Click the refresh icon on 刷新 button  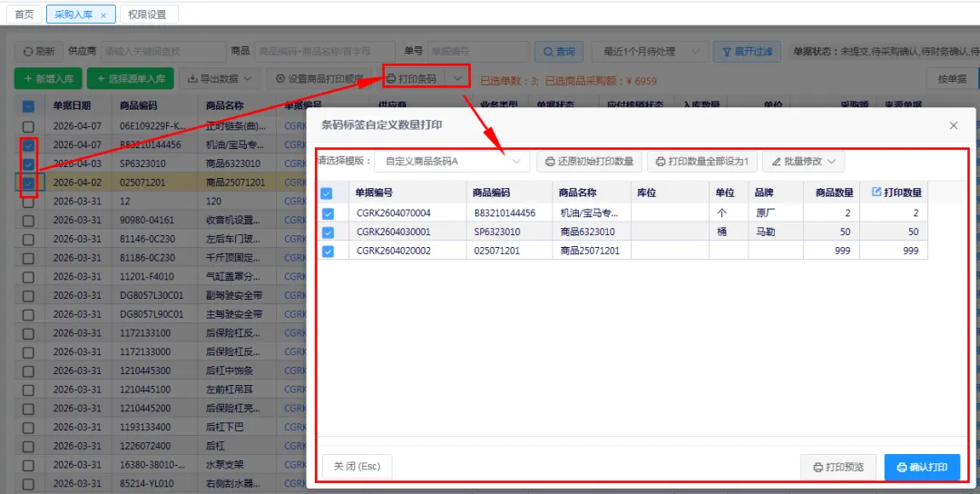point(27,52)
